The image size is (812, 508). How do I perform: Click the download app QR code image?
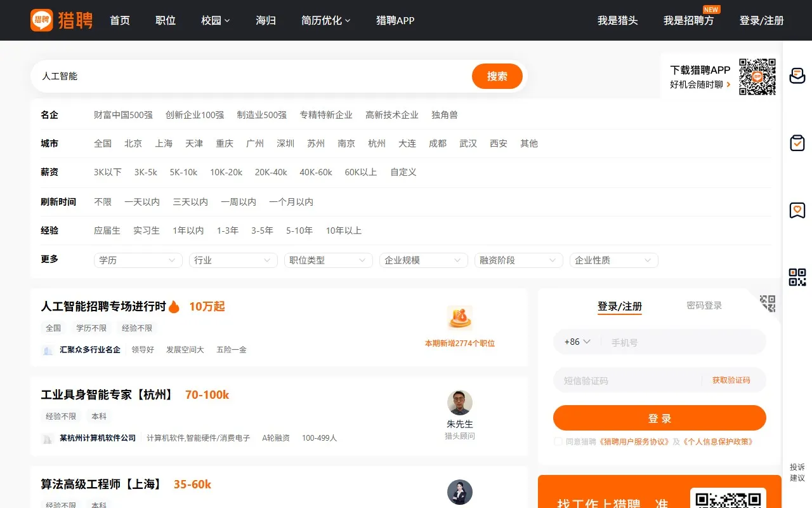click(757, 77)
